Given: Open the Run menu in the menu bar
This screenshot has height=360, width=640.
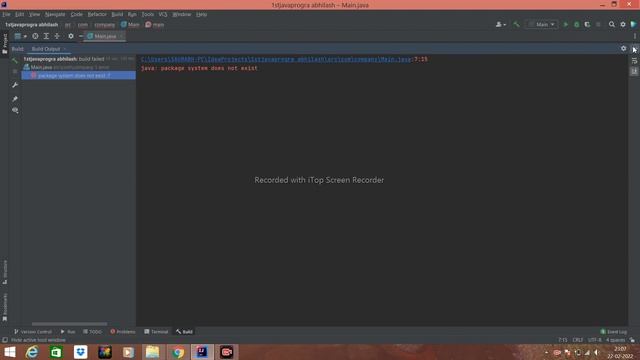Looking at the screenshot, I should (x=132, y=14).
